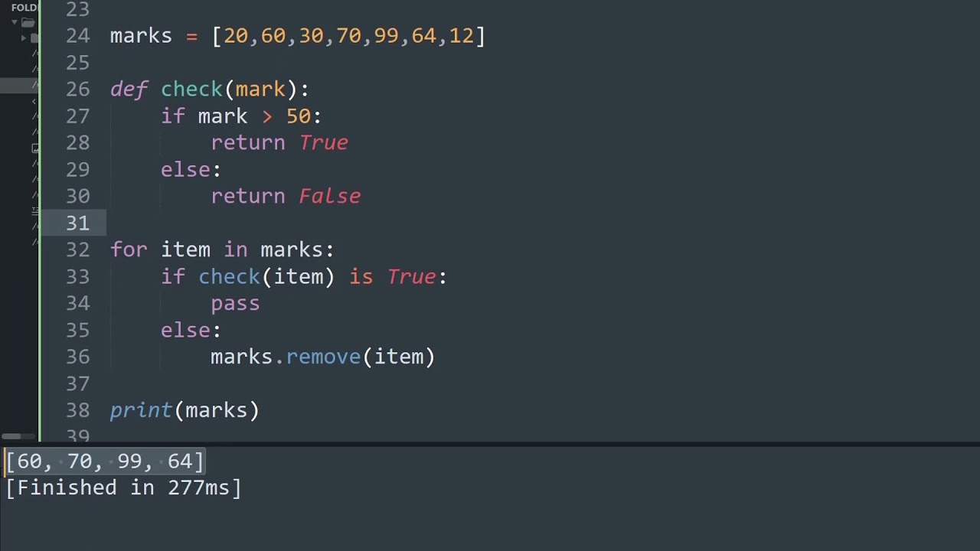Open the file with lines-list icon
This screenshot has height=551, width=980.
[x=35, y=210]
